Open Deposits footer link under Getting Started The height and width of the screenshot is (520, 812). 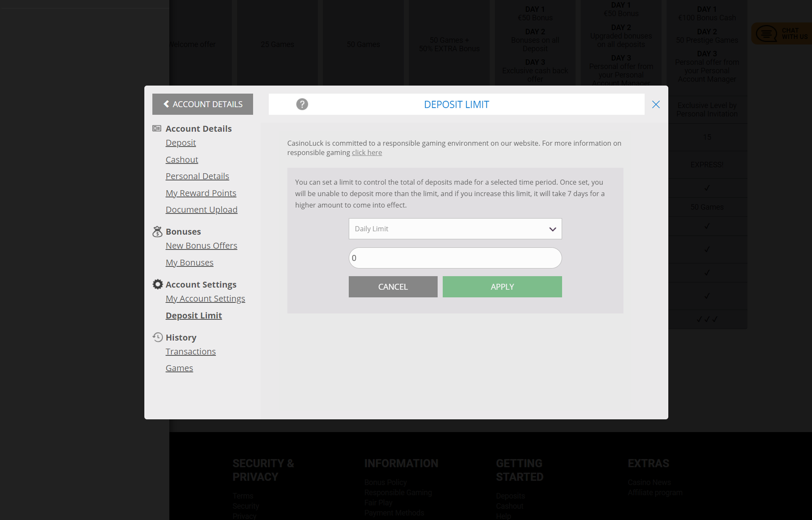pos(510,496)
